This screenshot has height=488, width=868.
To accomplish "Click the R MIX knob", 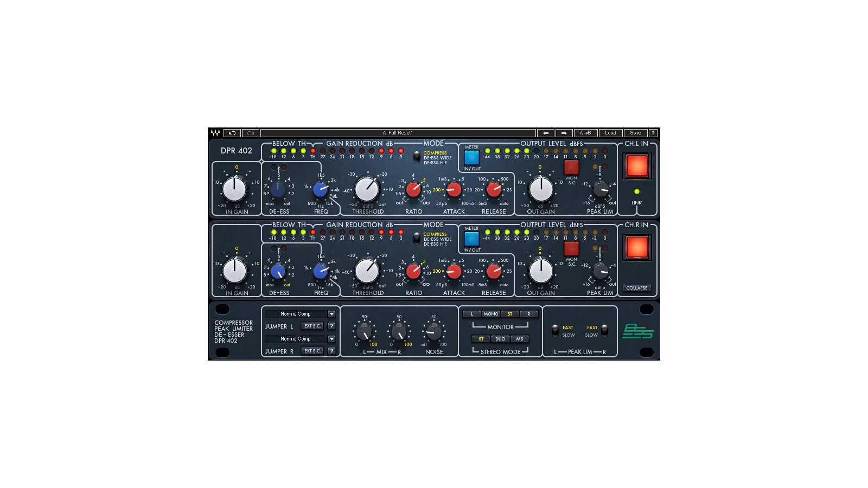I will click(399, 332).
